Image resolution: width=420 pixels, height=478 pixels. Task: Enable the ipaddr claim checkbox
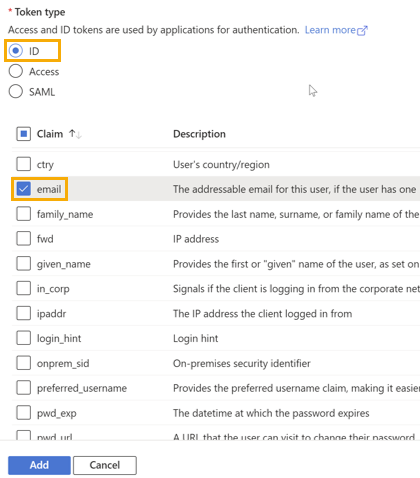(23, 313)
